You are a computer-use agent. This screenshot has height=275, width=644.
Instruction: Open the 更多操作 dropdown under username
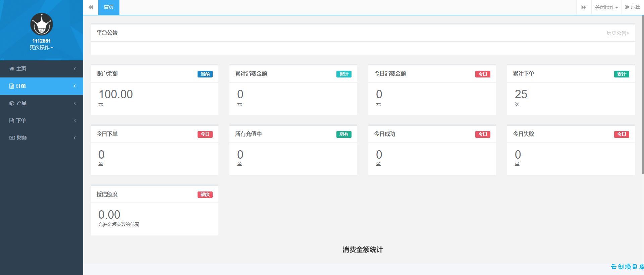(42, 48)
